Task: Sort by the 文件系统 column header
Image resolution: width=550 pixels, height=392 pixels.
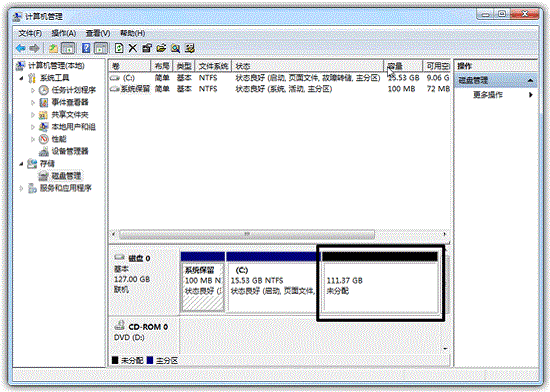Action: click(213, 66)
